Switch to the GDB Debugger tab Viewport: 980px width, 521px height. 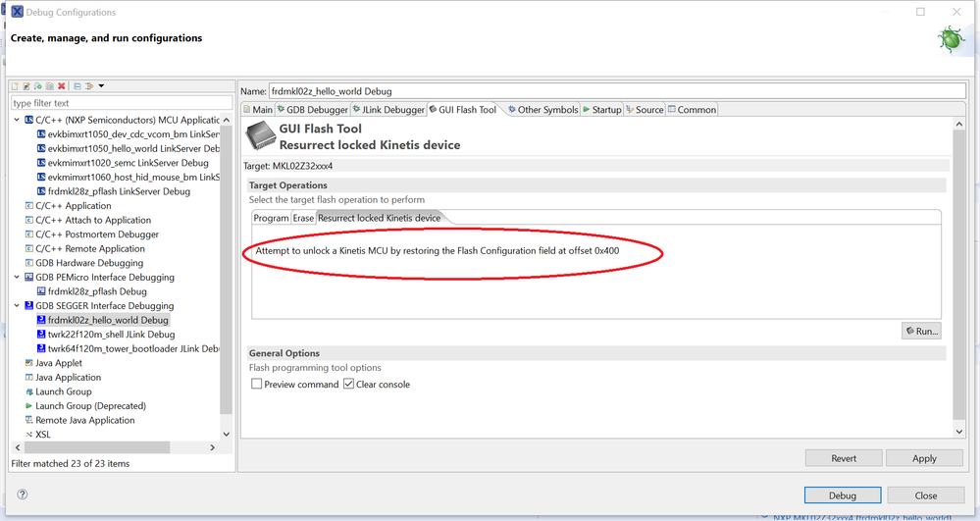313,110
